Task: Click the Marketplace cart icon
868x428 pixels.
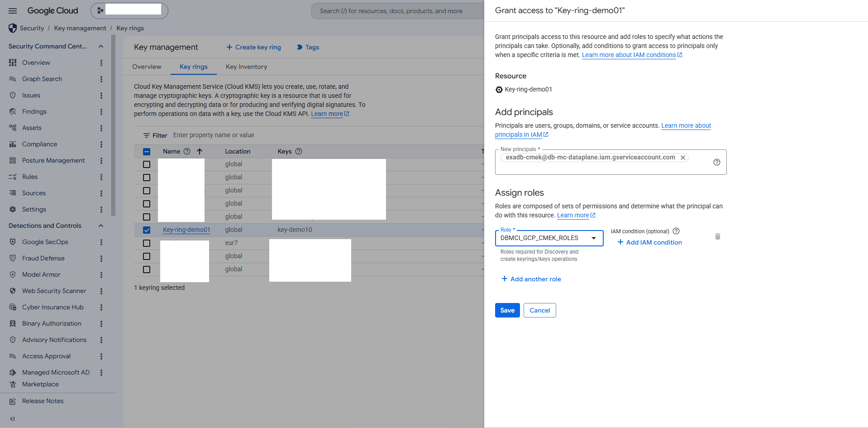Action: [13, 384]
